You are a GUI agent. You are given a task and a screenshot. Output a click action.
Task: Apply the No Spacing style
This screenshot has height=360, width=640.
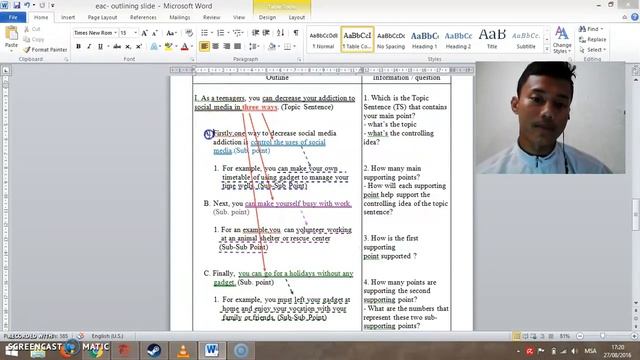tap(391, 40)
